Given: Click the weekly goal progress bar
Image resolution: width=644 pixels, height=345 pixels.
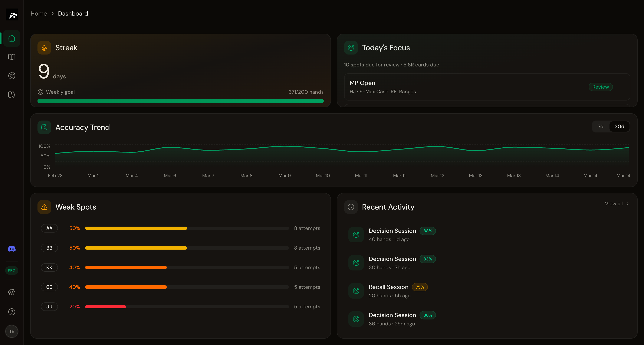Looking at the screenshot, I should [x=181, y=101].
